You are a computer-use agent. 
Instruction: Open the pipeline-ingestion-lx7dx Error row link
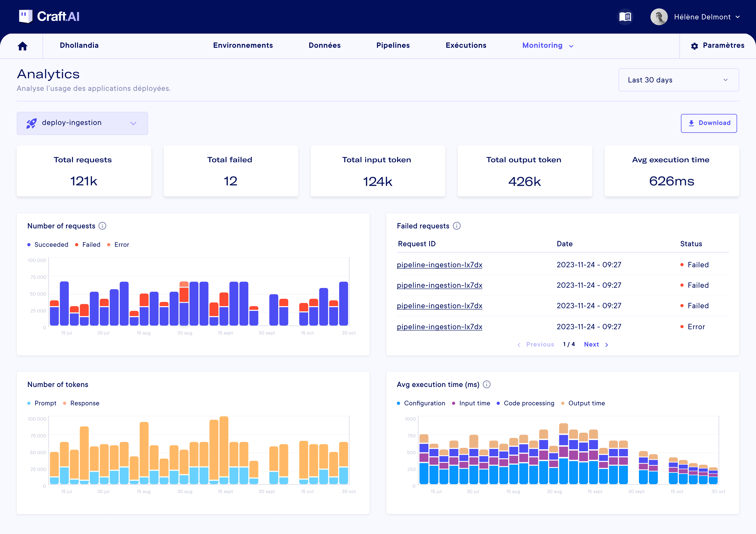coord(439,327)
